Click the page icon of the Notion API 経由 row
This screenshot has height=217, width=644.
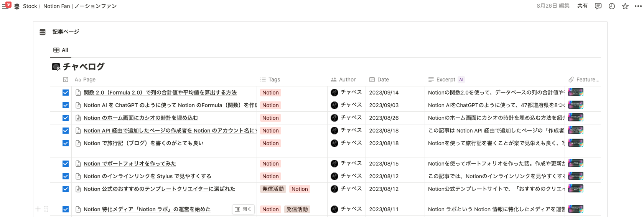(x=78, y=131)
